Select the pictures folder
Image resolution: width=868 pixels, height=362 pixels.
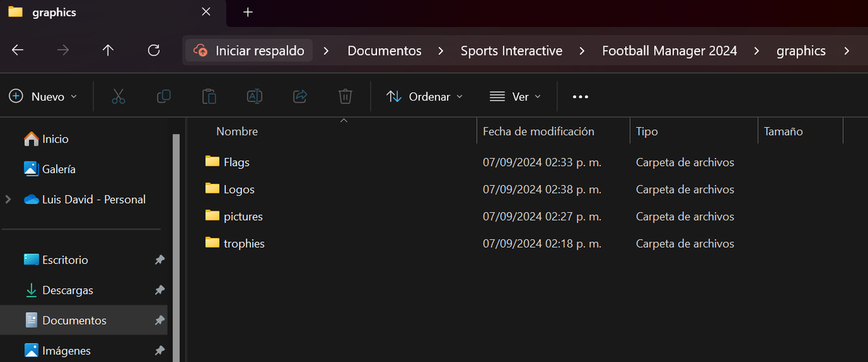click(243, 216)
